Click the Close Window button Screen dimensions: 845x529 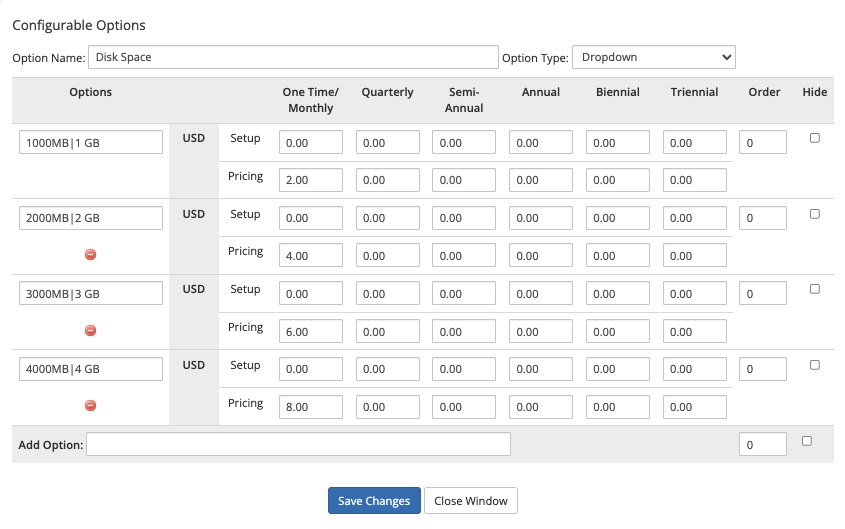pyautogui.click(x=470, y=500)
